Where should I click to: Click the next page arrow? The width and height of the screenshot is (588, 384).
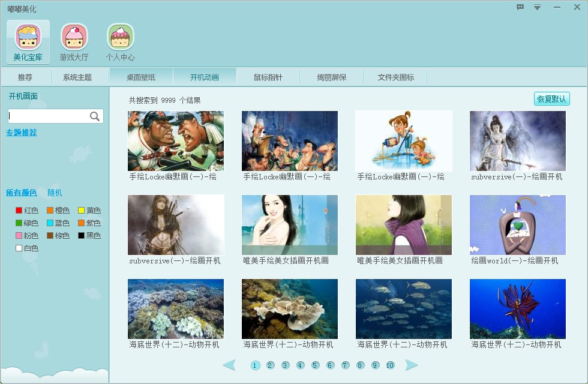click(412, 365)
